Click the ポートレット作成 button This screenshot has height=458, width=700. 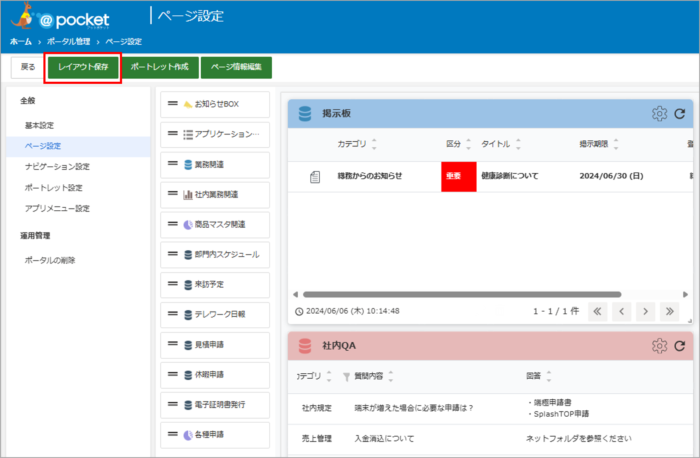click(159, 67)
